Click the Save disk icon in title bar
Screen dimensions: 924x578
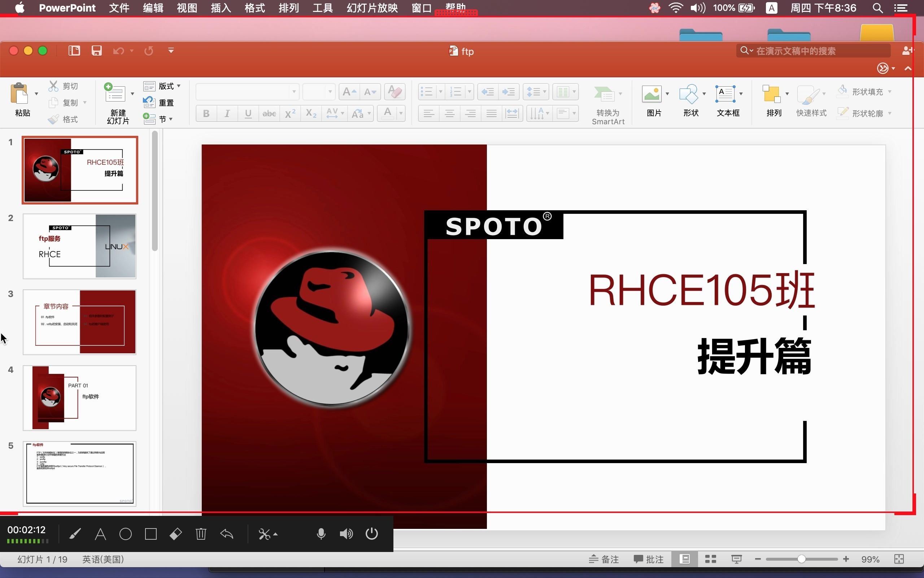pos(97,51)
